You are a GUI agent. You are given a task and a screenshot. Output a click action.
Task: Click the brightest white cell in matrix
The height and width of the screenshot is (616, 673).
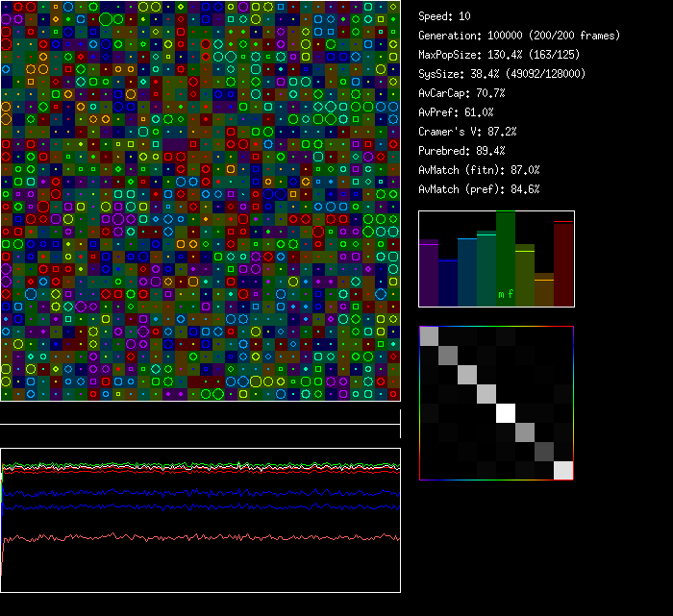click(x=506, y=413)
